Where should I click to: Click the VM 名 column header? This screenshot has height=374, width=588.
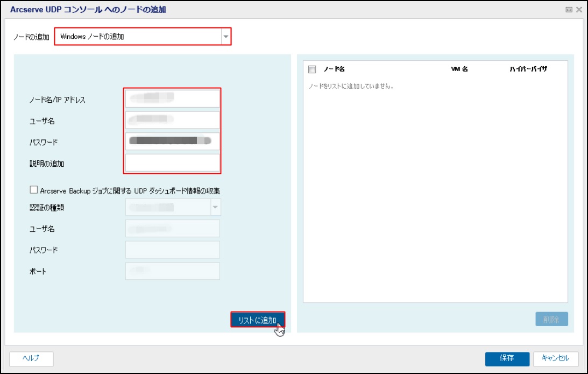(x=459, y=69)
